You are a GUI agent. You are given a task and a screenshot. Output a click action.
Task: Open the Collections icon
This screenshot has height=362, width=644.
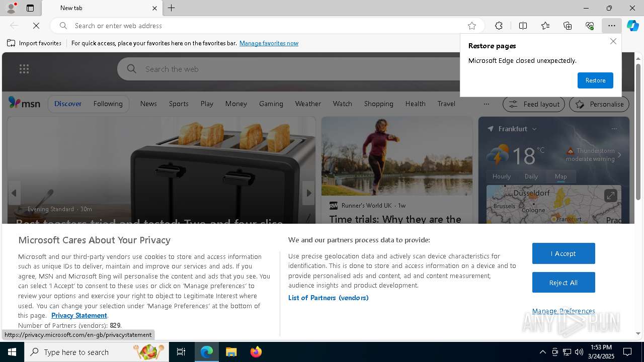[568, 26]
